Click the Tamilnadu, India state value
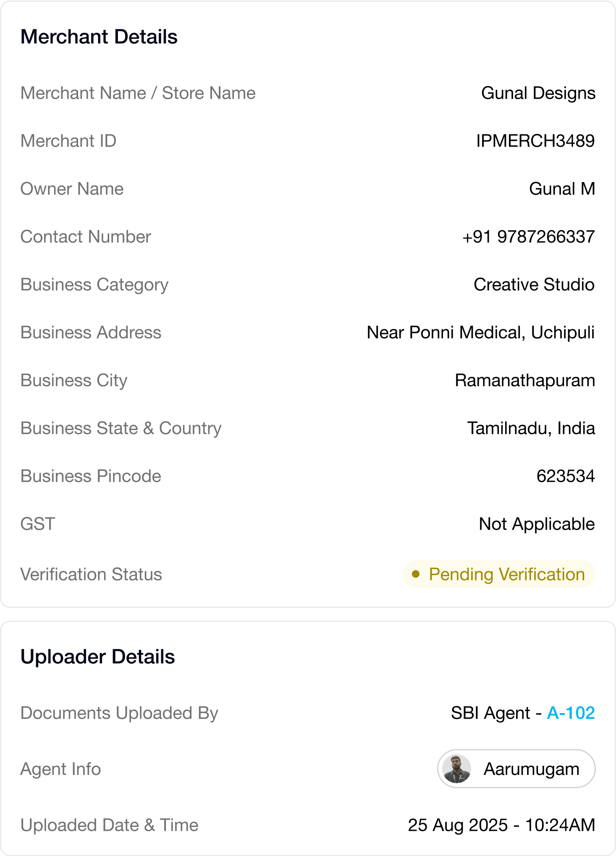Screen dimensions: 616x856 click(531, 428)
